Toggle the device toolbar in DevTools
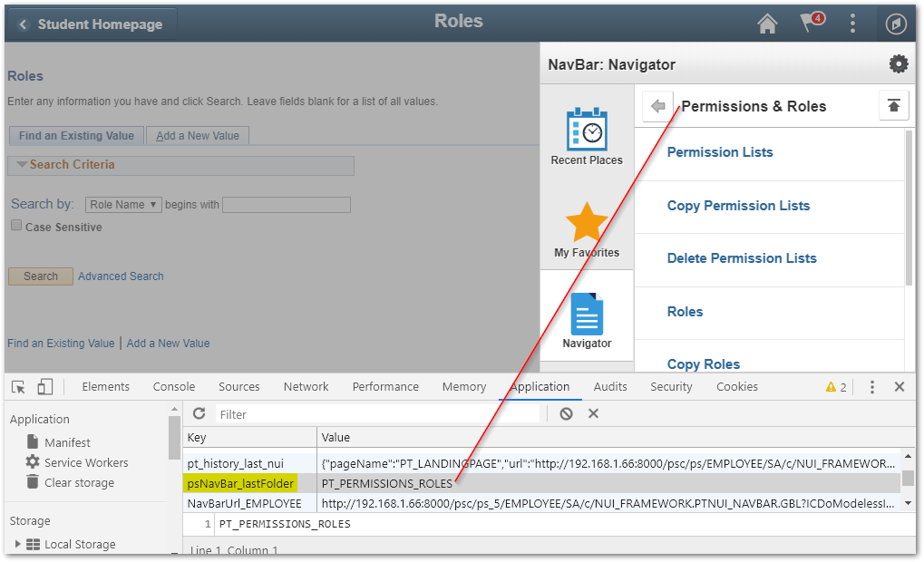Screen dimensions: 924x562 click(44, 386)
